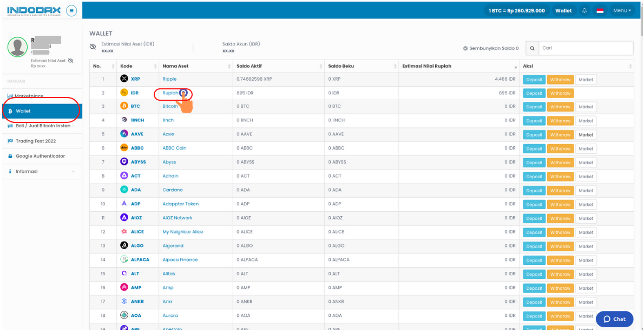Click the ALICE coin icon
This screenshot has height=331, width=644.
pos(124,231)
